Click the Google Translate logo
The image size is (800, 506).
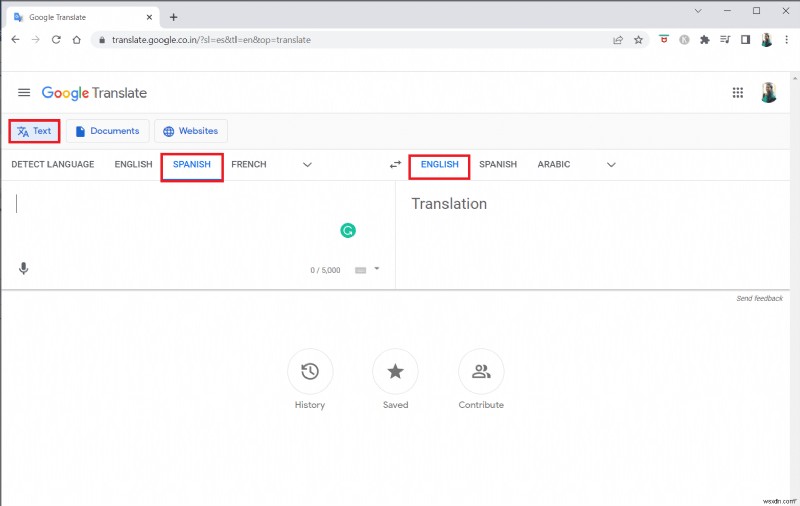94,93
